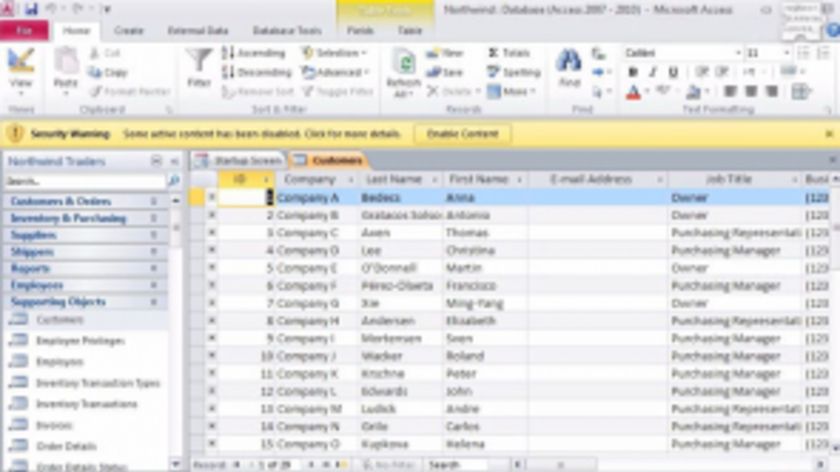Align text right

771,92
